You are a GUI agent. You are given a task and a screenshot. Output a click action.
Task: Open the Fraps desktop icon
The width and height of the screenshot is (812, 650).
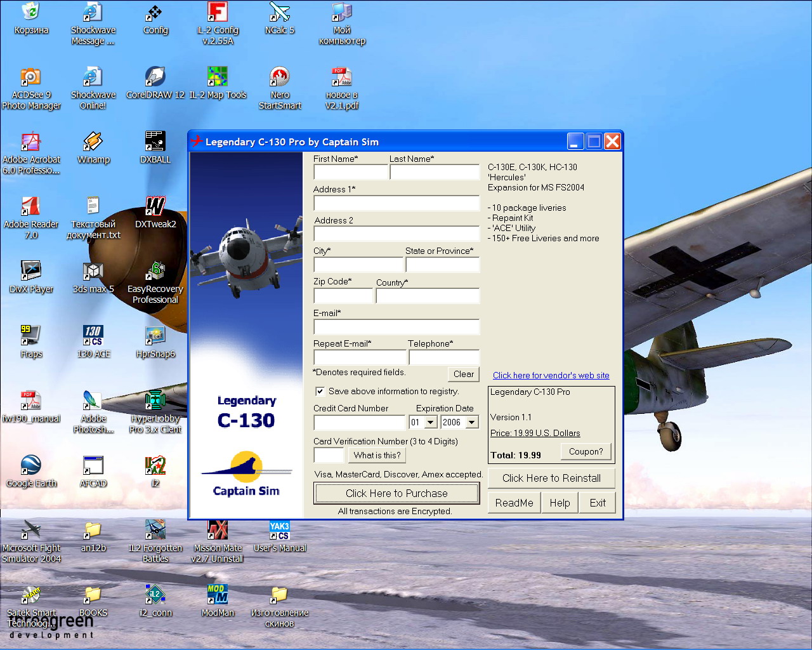(31, 335)
